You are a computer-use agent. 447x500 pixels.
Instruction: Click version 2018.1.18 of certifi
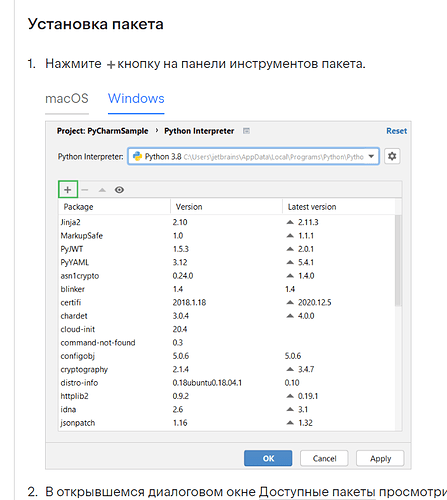[x=189, y=302]
